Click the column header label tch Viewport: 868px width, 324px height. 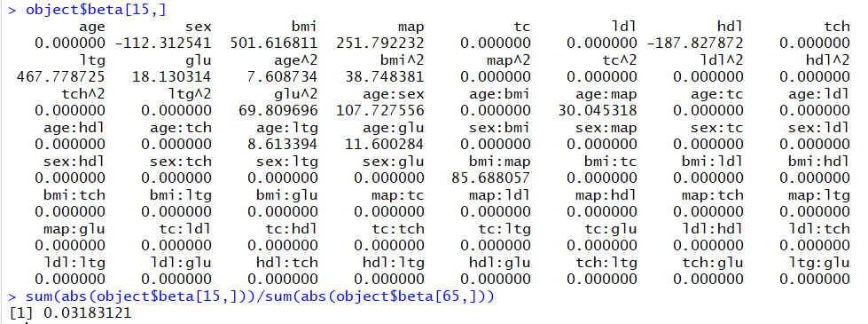(x=836, y=26)
